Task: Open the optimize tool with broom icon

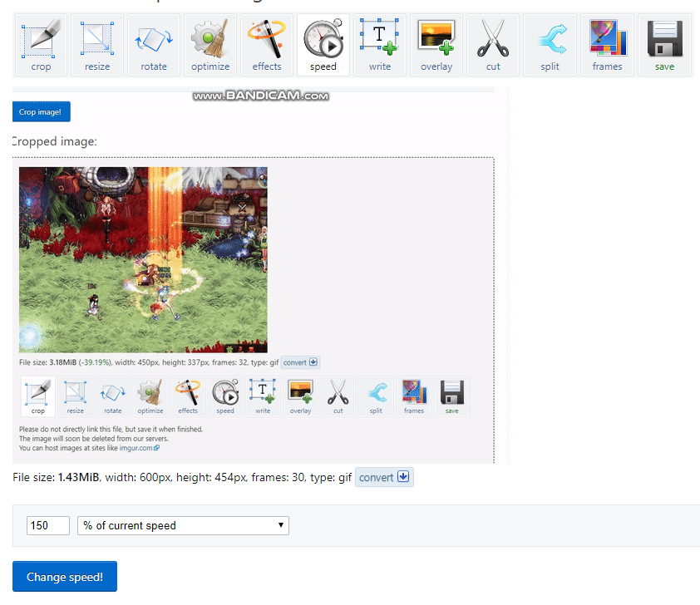Action: coord(210,45)
